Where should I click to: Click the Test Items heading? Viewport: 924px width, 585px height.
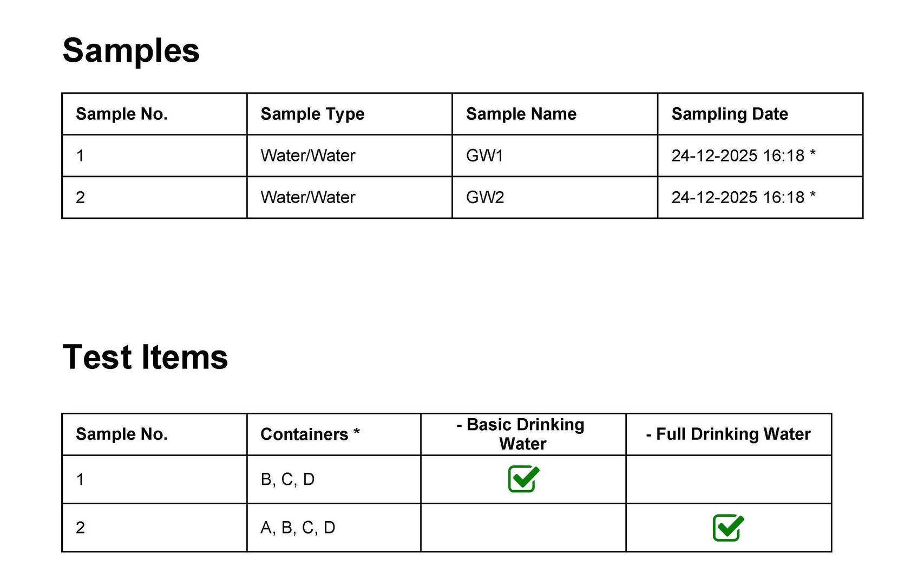click(145, 357)
